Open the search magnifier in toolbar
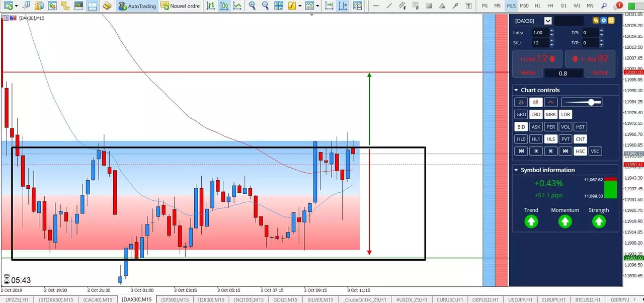 tap(604, 6)
